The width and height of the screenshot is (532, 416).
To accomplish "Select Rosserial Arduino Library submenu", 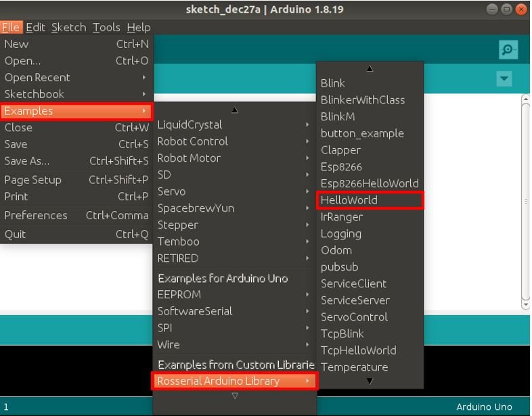I will coord(234,381).
